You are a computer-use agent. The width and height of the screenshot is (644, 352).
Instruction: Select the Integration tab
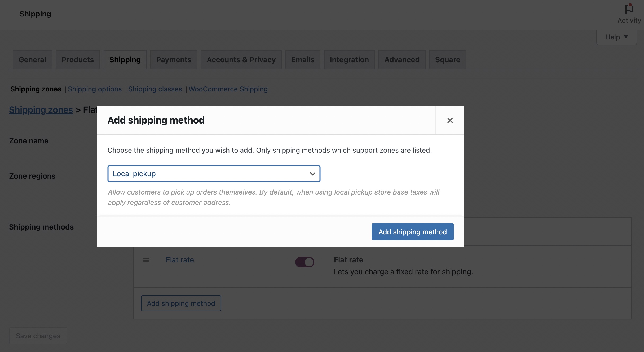pos(349,60)
